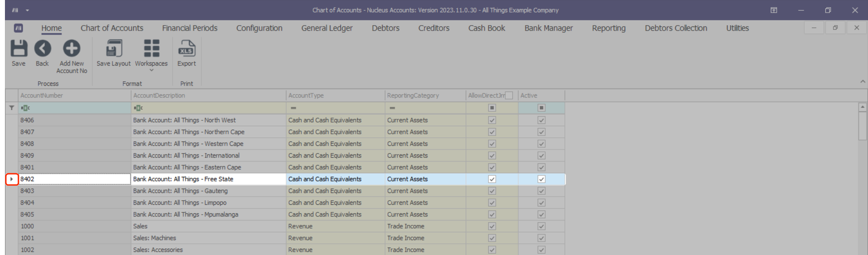868x255 pixels.
Task: Click the ribbon display options icon
Action: coord(774,10)
